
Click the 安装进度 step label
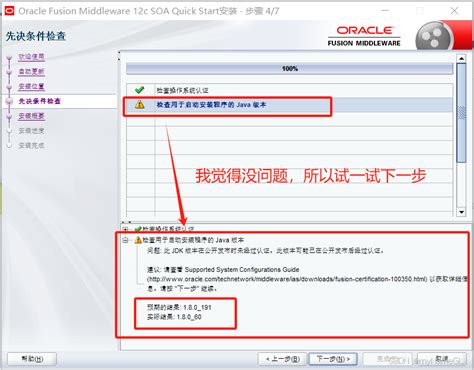[x=31, y=131]
